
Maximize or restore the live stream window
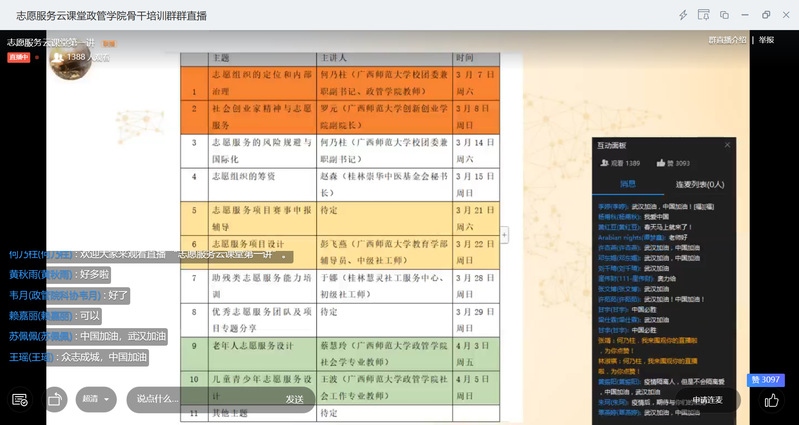pyautogui.click(x=766, y=15)
